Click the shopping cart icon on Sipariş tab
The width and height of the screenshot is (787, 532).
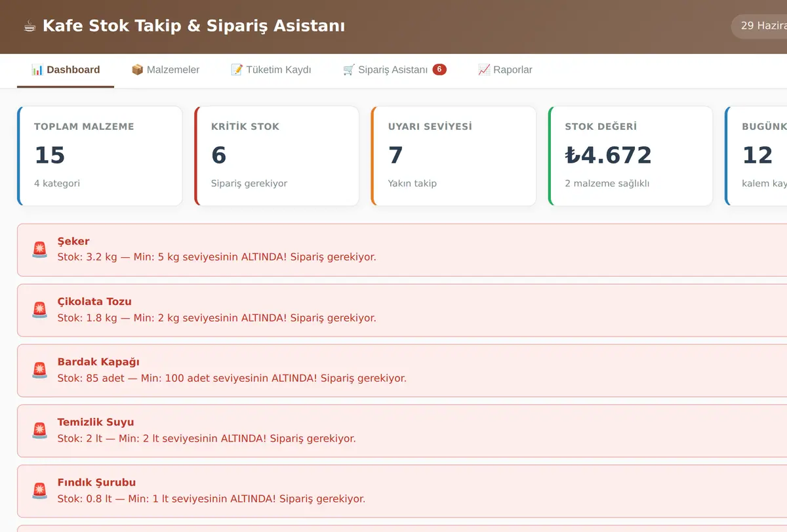349,70
